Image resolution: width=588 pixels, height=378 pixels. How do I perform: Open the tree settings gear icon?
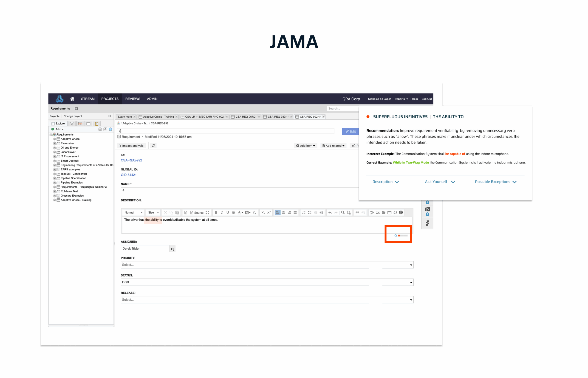click(x=100, y=129)
